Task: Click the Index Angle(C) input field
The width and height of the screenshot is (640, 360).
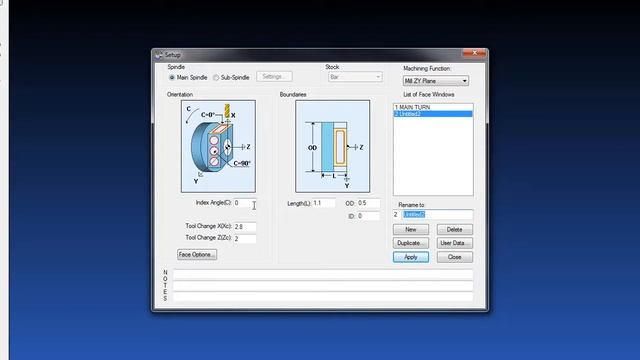Action: [245, 203]
